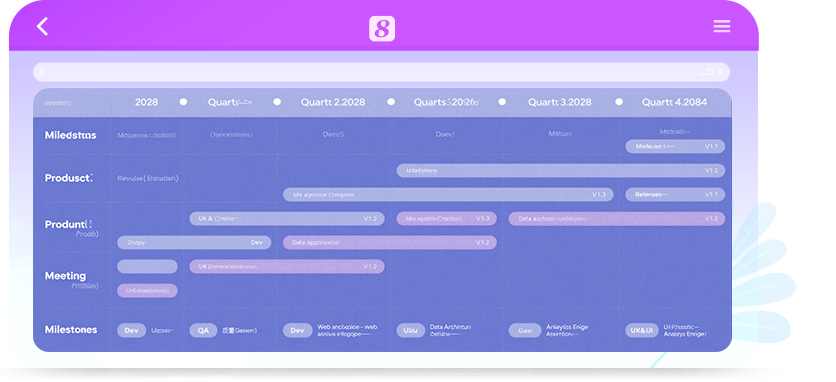Open the Releases V1.1 task bar
Viewport: 836px width, 382px height.
675,194
